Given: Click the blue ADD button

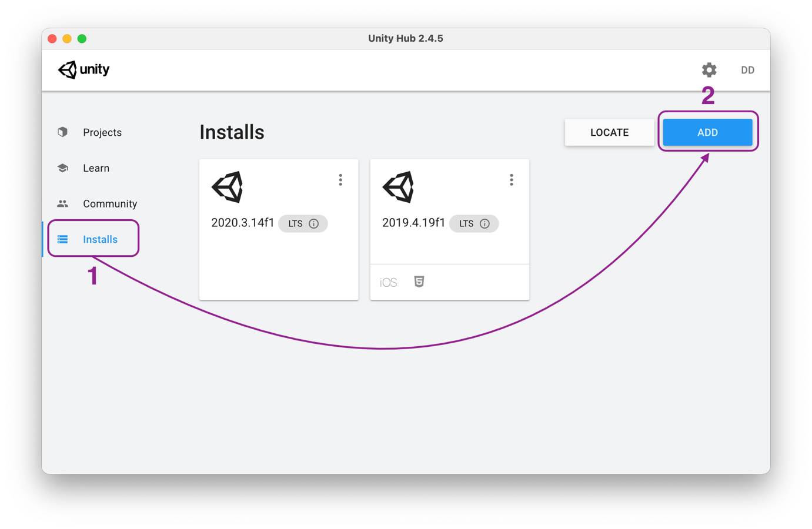Looking at the screenshot, I should click(707, 132).
